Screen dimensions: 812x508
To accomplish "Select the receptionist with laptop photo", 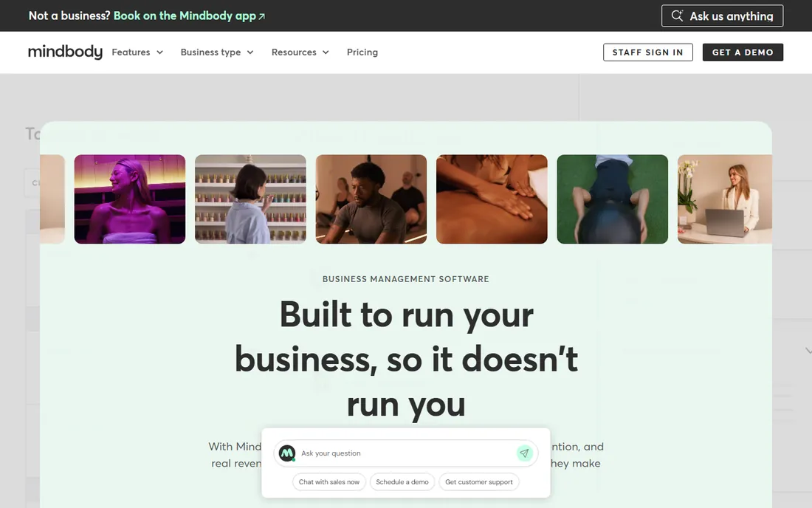I will pos(725,199).
